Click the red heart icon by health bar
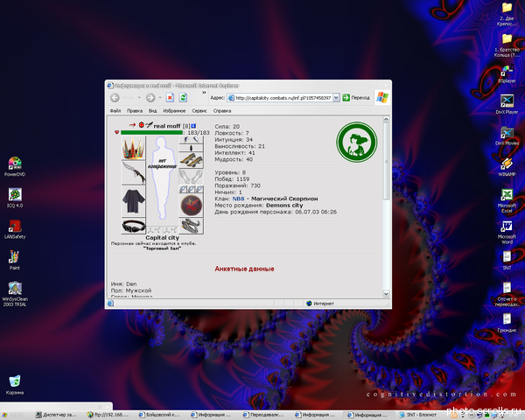The image size is (525, 420). tap(117, 133)
